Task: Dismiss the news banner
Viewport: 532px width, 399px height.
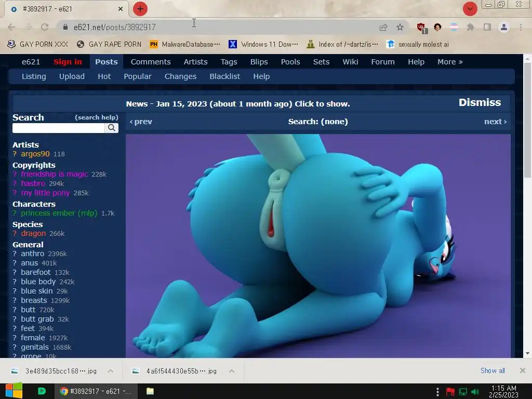Action: (480, 102)
